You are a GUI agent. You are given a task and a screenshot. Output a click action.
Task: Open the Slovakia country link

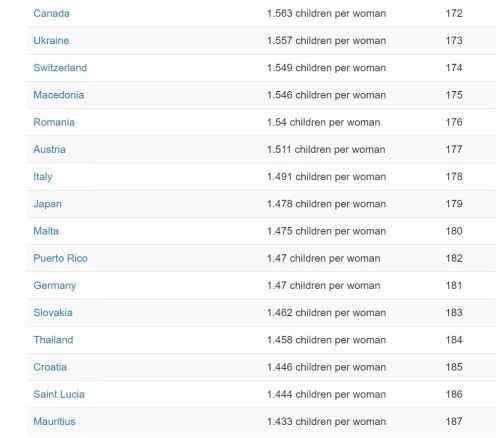(x=53, y=313)
